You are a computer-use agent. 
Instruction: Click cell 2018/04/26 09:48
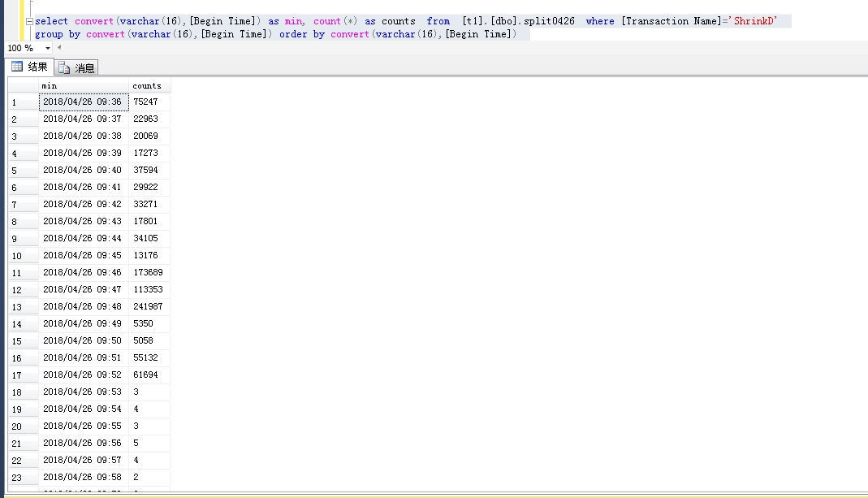(x=84, y=307)
